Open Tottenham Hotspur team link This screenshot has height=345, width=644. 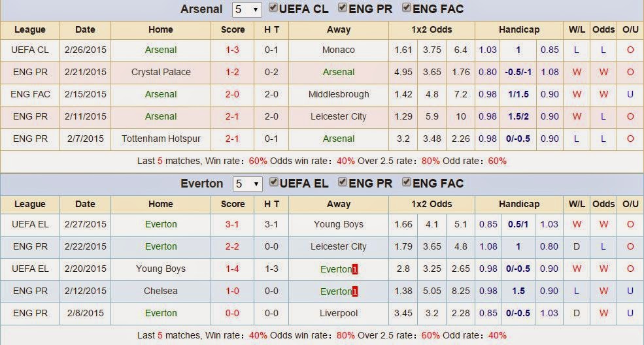pyautogui.click(x=161, y=139)
